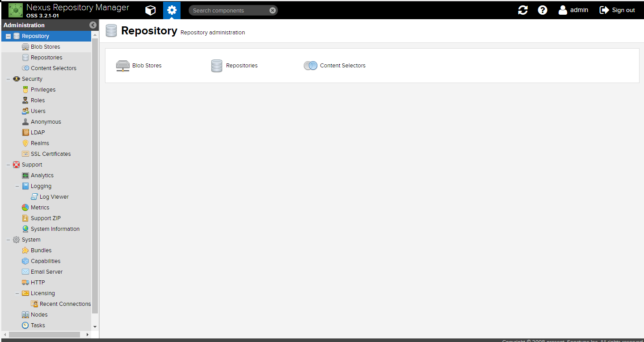Viewport: 644px width, 342px height.
Task: Click the Metrics pie chart icon
Action: [25, 207]
